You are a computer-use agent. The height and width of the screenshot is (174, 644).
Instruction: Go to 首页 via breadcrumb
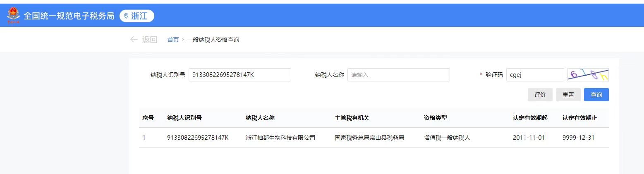pyautogui.click(x=173, y=40)
